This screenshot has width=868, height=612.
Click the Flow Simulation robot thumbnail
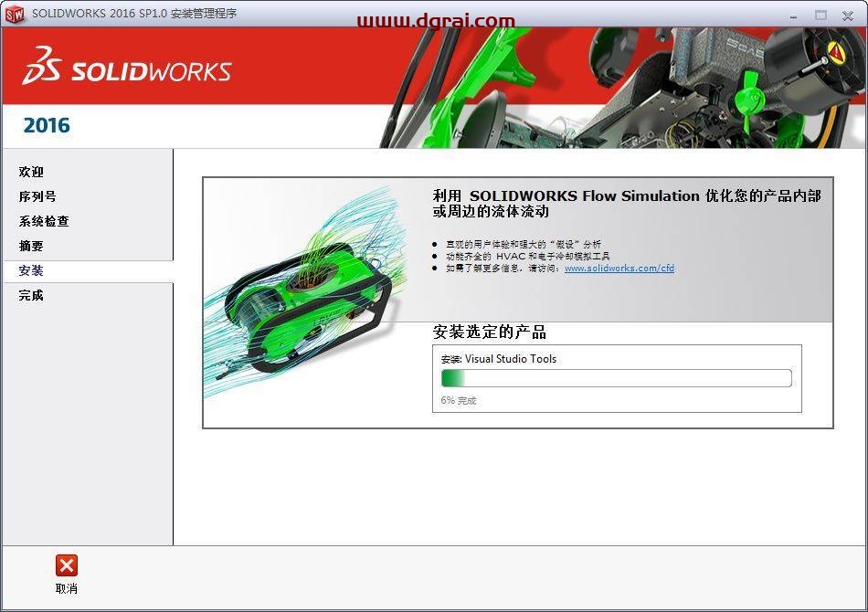pos(307,294)
